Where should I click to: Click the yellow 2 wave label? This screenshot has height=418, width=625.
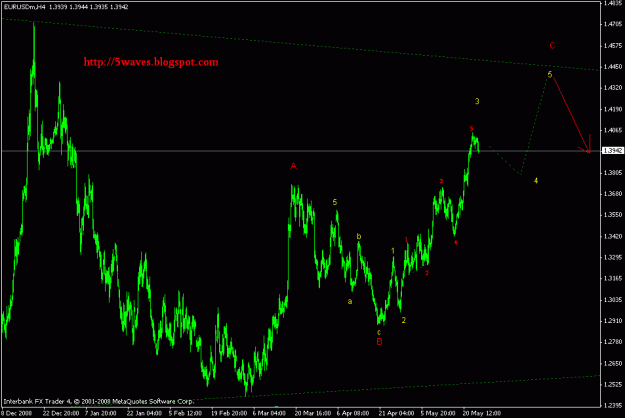coord(403,320)
